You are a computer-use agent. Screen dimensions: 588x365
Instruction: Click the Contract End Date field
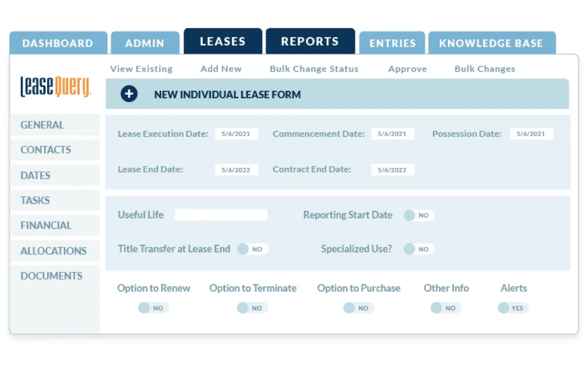click(393, 169)
